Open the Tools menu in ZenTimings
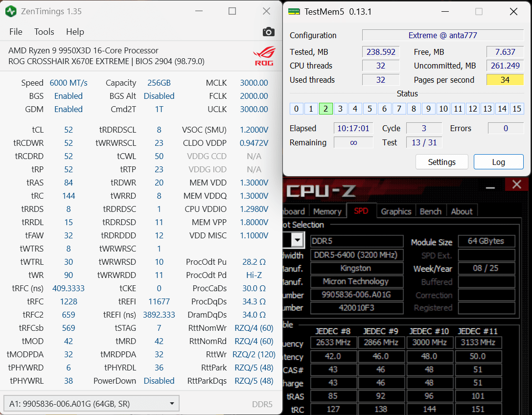This screenshot has width=532, height=415. click(x=44, y=32)
